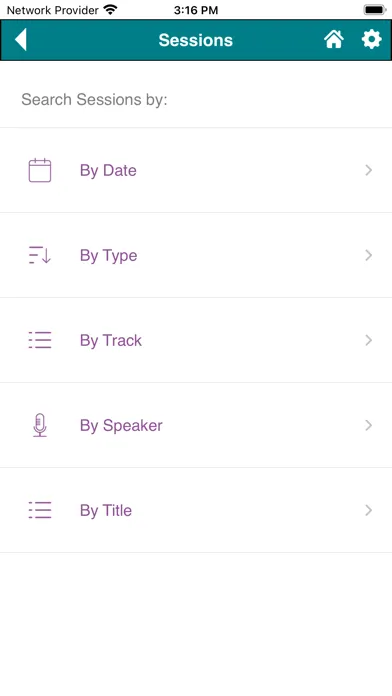Open the By Title option
The image size is (392, 696).
[x=196, y=510]
